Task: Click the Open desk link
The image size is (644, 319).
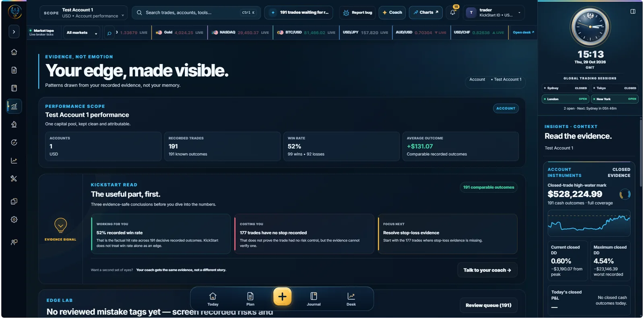Action: click(x=523, y=32)
